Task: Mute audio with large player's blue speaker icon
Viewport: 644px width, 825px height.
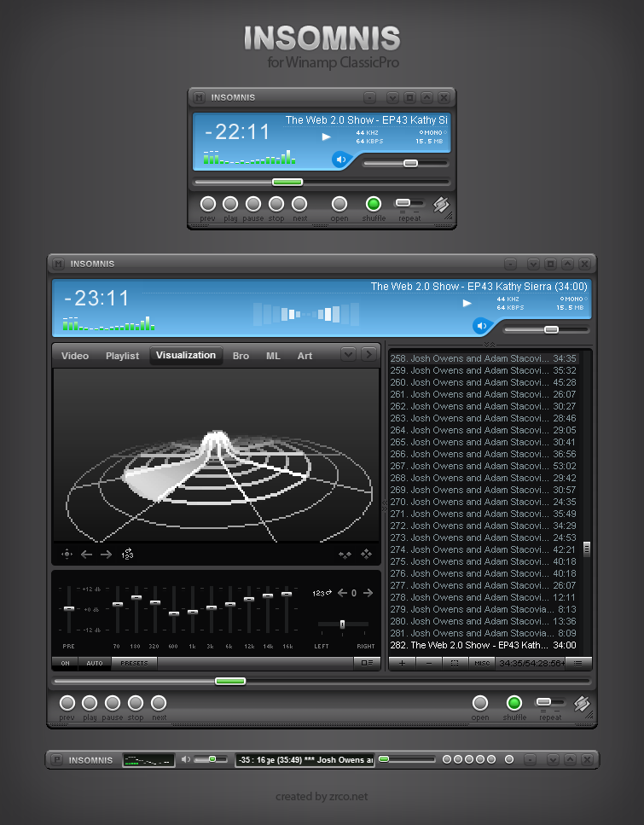Action: pyautogui.click(x=481, y=326)
